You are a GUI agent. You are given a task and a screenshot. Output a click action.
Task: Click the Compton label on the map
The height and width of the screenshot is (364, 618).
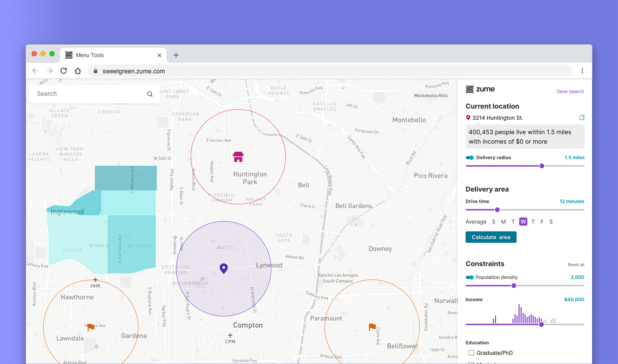(248, 325)
